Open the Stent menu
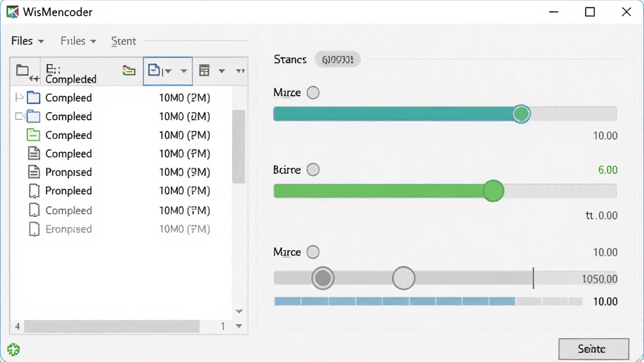 (124, 41)
